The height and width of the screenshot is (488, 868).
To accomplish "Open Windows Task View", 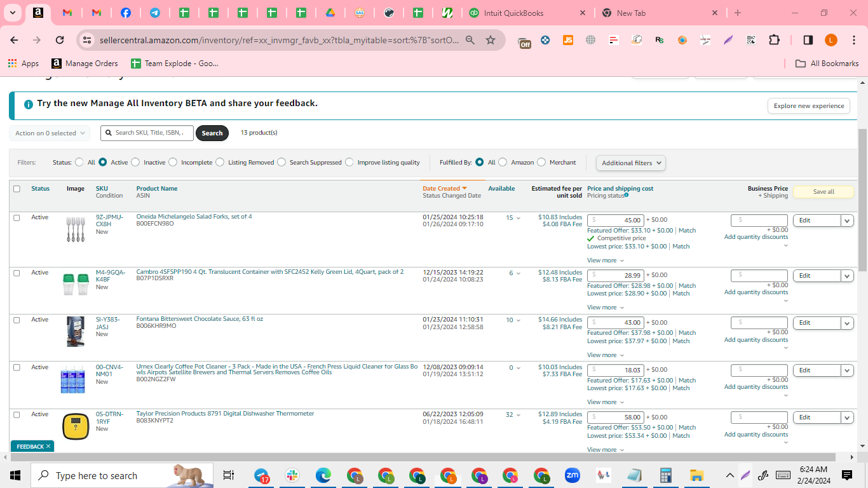I will 229,475.
